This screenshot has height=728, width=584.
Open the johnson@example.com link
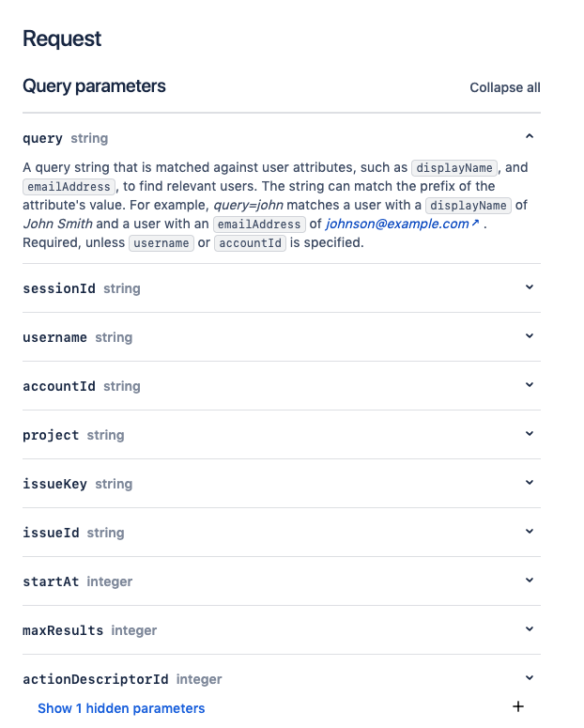pyautogui.click(x=396, y=225)
